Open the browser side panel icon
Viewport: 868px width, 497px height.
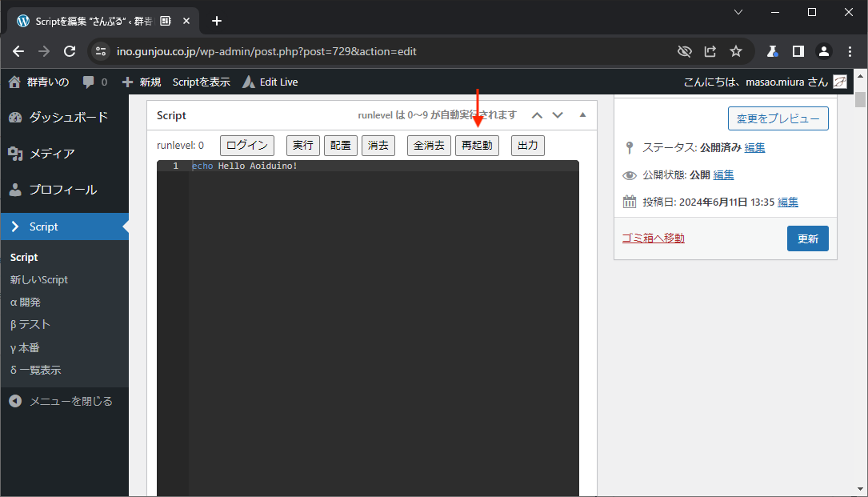(x=798, y=51)
